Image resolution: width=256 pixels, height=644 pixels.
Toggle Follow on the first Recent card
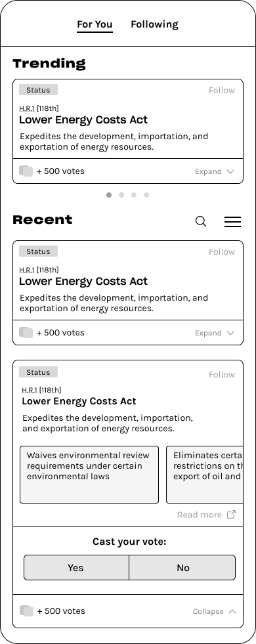pyautogui.click(x=222, y=252)
